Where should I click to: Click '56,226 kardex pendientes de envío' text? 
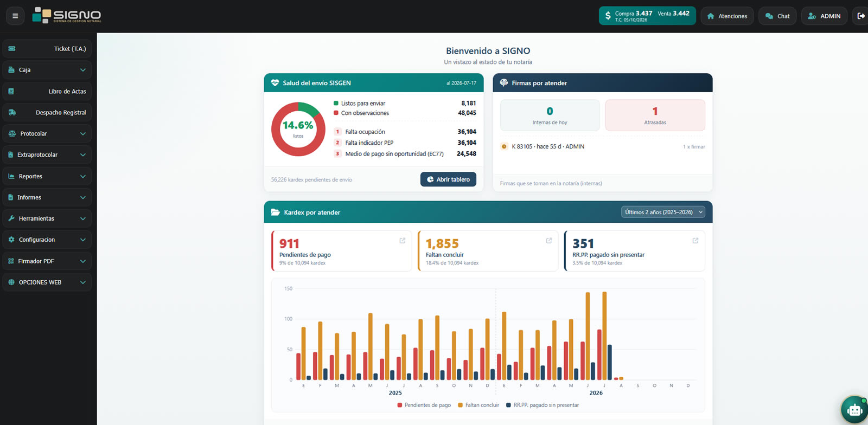point(311,180)
